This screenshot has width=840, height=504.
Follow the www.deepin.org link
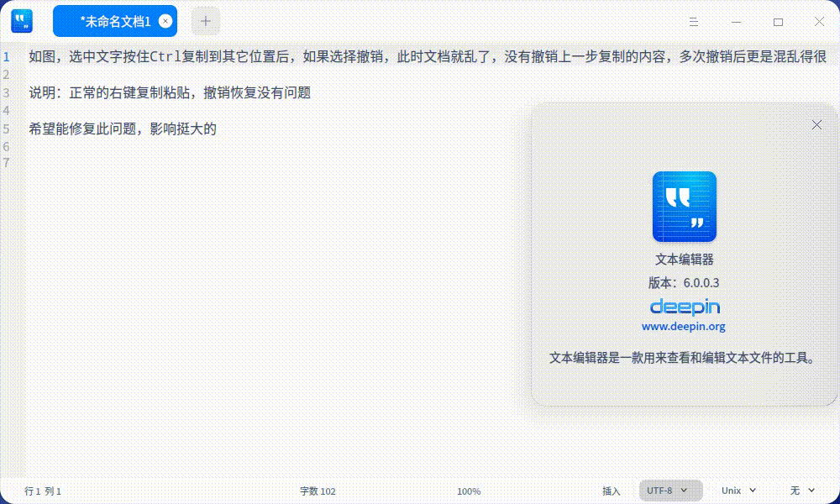point(685,326)
